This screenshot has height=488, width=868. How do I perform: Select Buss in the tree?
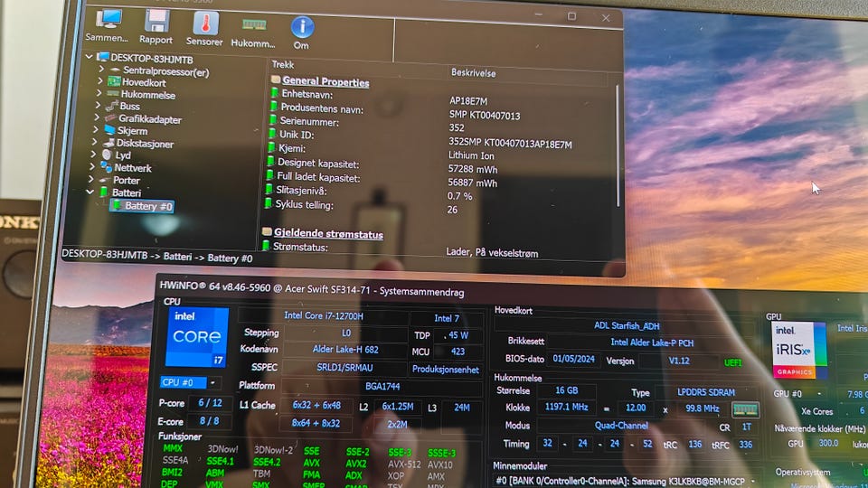click(x=129, y=107)
